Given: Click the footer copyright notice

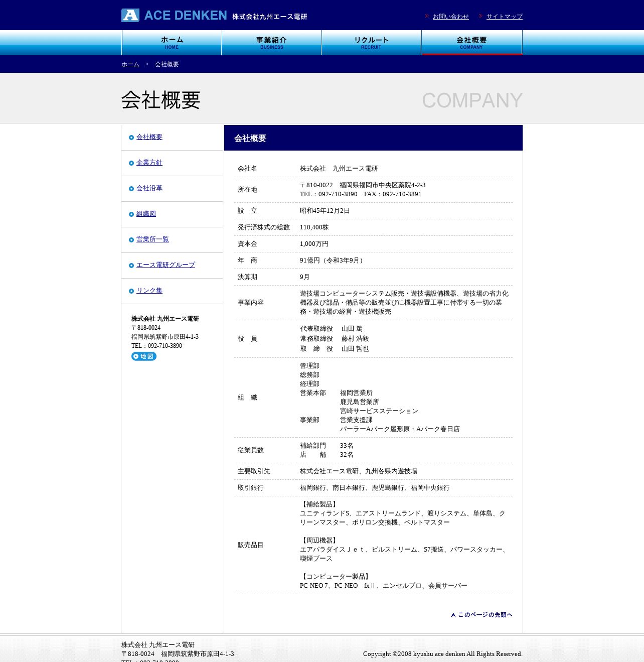Looking at the screenshot, I should [x=443, y=654].
